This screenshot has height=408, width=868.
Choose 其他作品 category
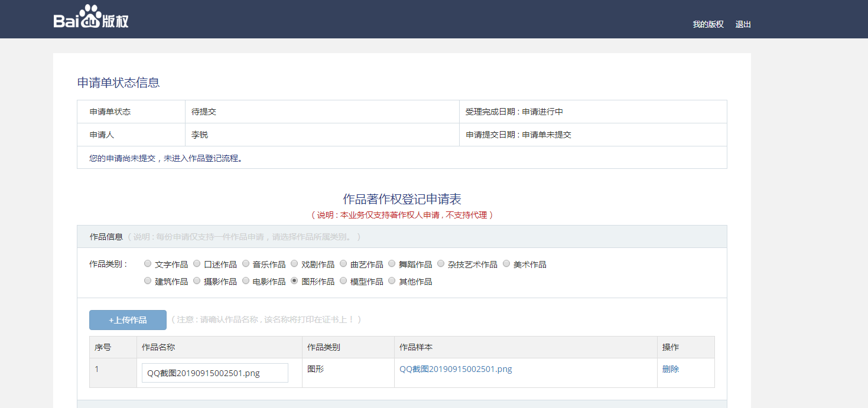click(x=392, y=280)
